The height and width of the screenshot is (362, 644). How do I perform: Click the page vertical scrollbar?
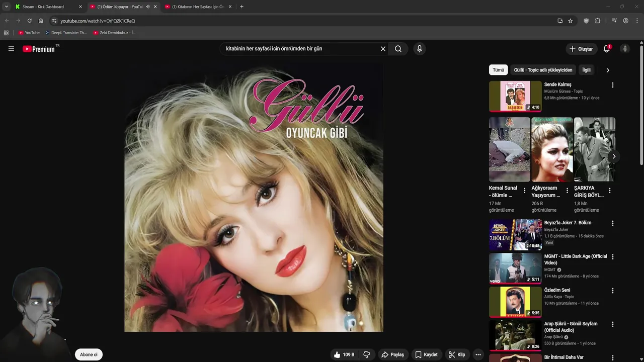tap(641, 106)
